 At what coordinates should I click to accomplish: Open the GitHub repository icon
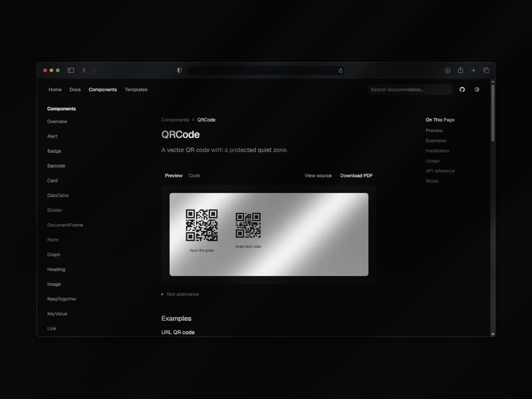coord(462,89)
